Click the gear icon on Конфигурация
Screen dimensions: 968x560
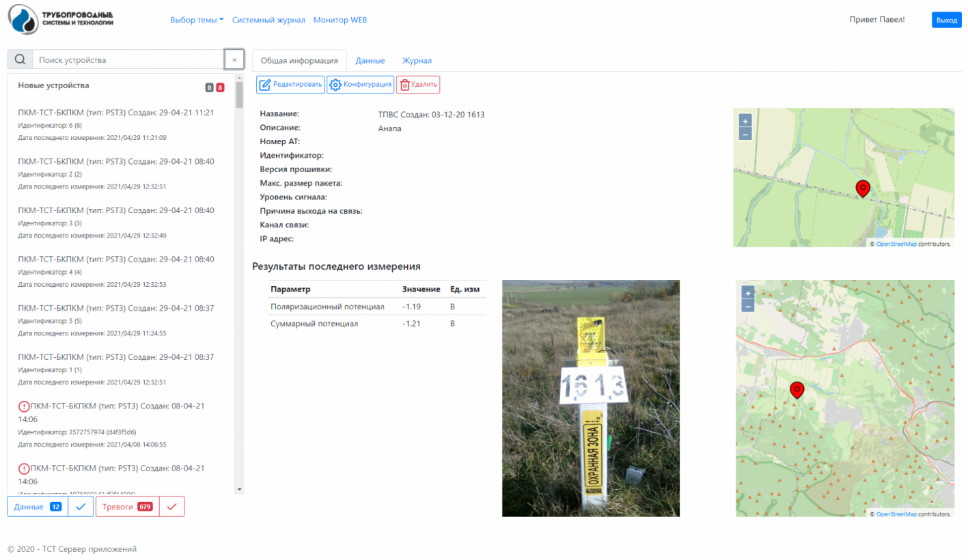[x=335, y=85]
